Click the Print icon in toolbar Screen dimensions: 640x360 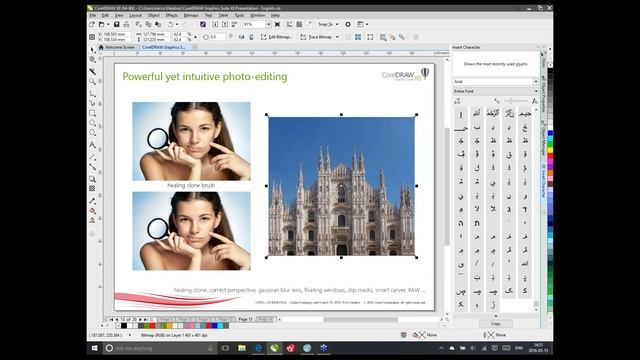(x=126, y=24)
